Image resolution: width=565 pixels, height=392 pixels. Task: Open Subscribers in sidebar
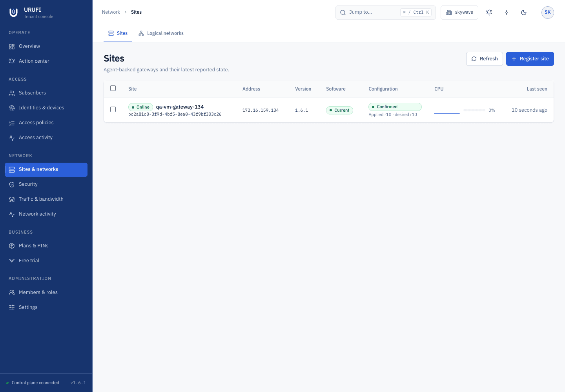[46, 93]
